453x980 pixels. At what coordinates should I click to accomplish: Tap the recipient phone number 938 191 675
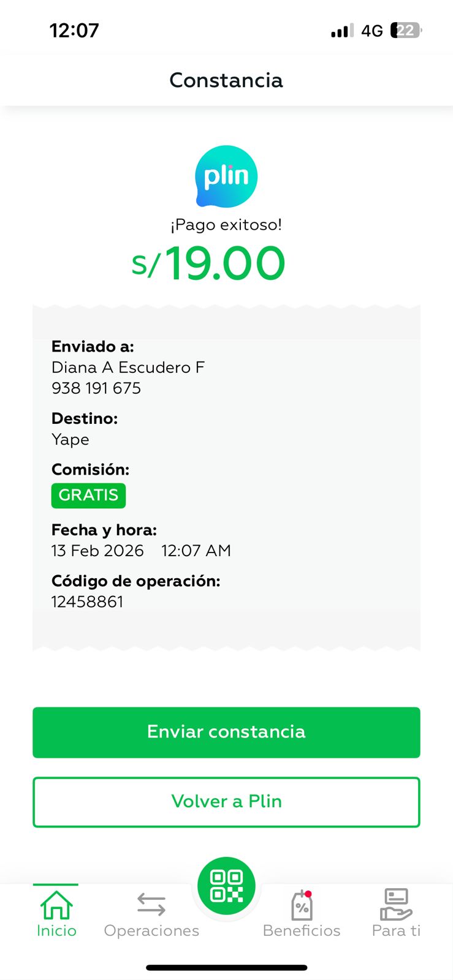[x=96, y=388]
